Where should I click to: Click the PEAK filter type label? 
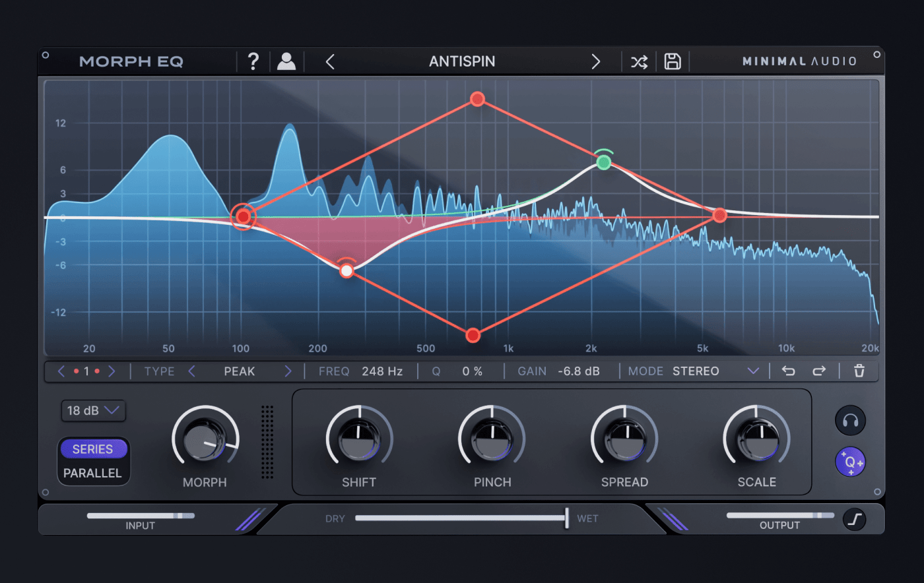click(x=239, y=371)
